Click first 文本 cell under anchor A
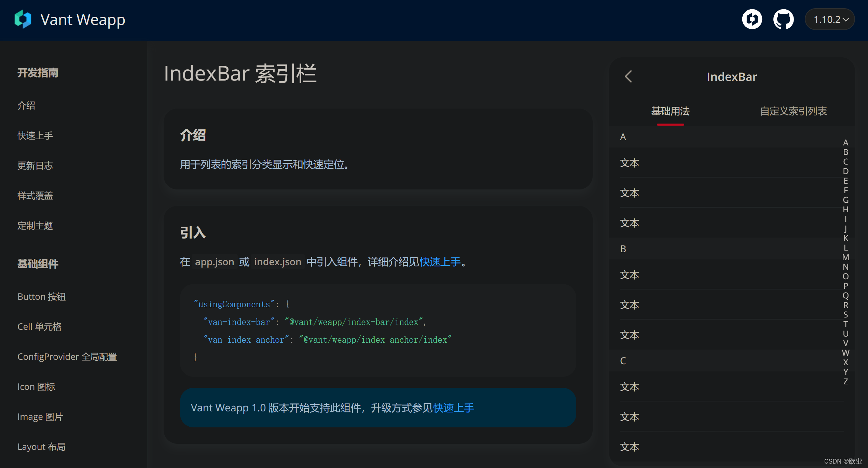The height and width of the screenshot is (468, 868). pos(732,163)
